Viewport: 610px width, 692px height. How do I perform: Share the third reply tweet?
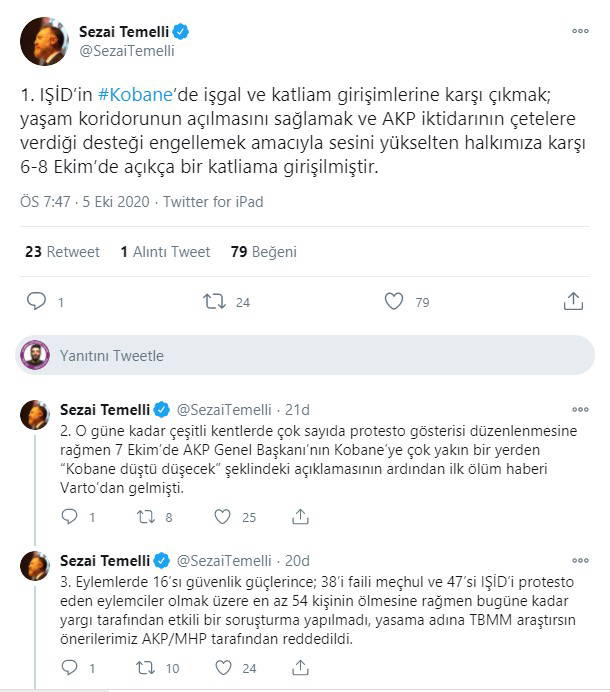point(299,666)
